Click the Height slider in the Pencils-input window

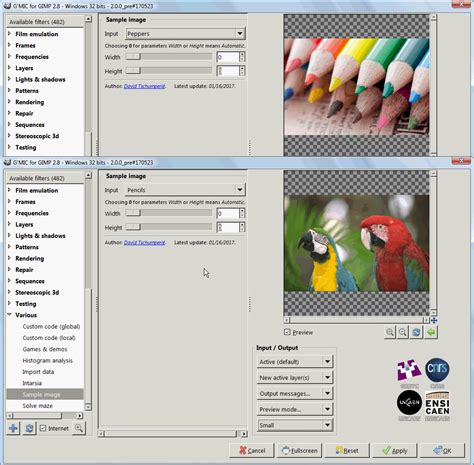pyautogui.click(x=169, y=228)
